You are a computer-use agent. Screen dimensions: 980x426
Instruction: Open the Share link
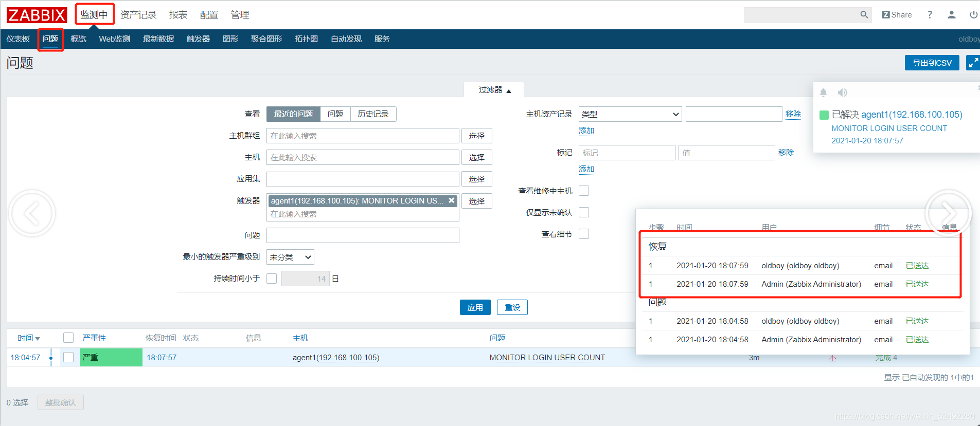897,15
